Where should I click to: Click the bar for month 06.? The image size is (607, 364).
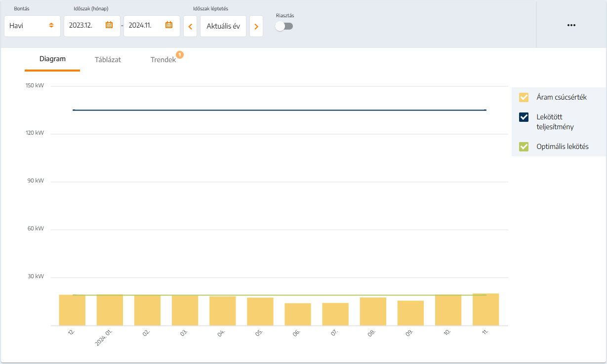pos(298,314)
